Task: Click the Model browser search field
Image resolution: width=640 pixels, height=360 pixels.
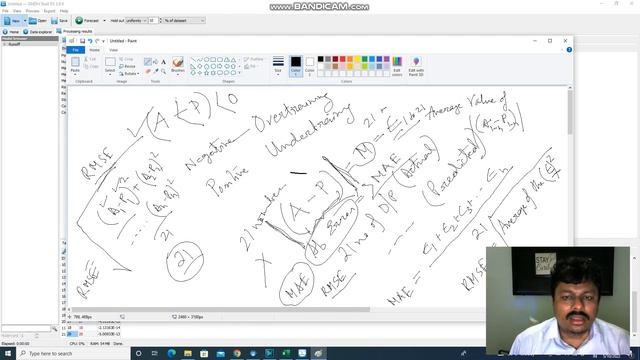Action: point(26,329)
